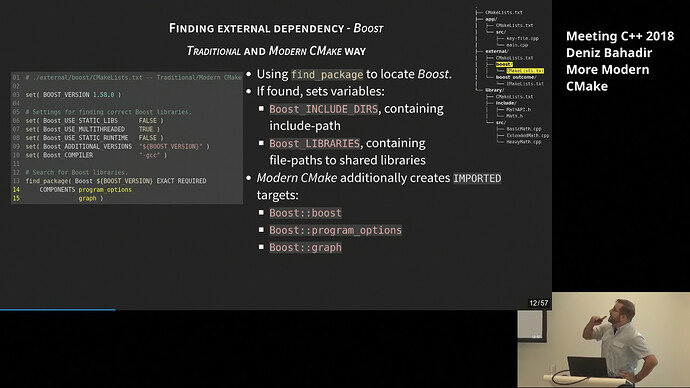The image size is (690, 388).
Task: Click the 'Boost::program_options' target label
Action: coord(335,230)
